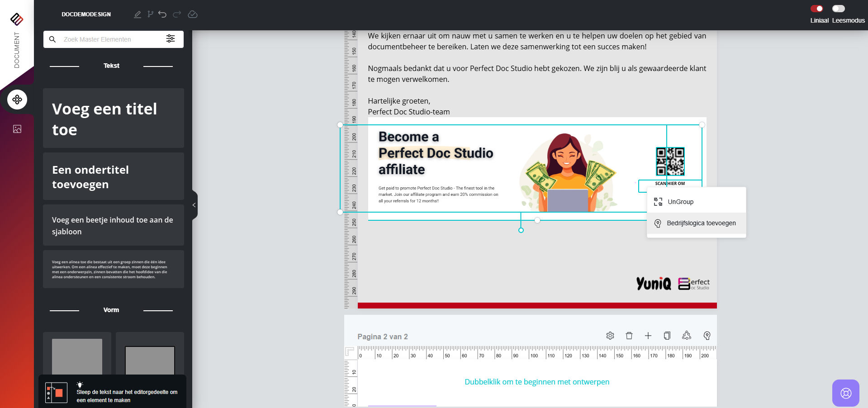Image resolution: width=868 pixels, height=408 pixels.
Task: Click the cloud save status icon
Action: [193, 14]
